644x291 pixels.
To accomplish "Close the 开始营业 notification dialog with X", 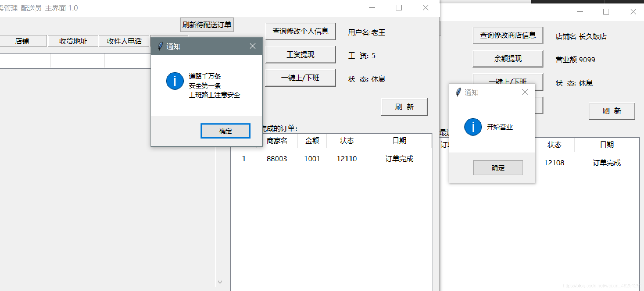I will coord(525,92).
